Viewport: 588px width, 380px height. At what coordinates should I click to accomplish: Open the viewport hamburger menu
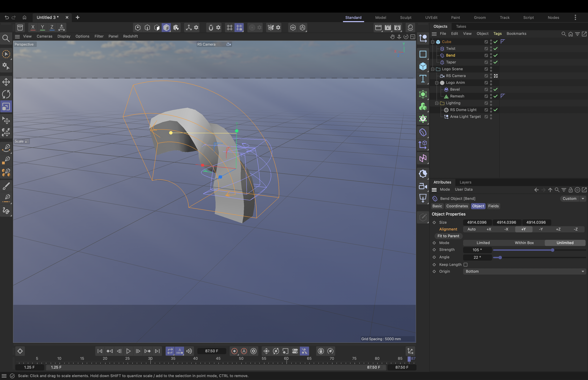coord(17,37)
